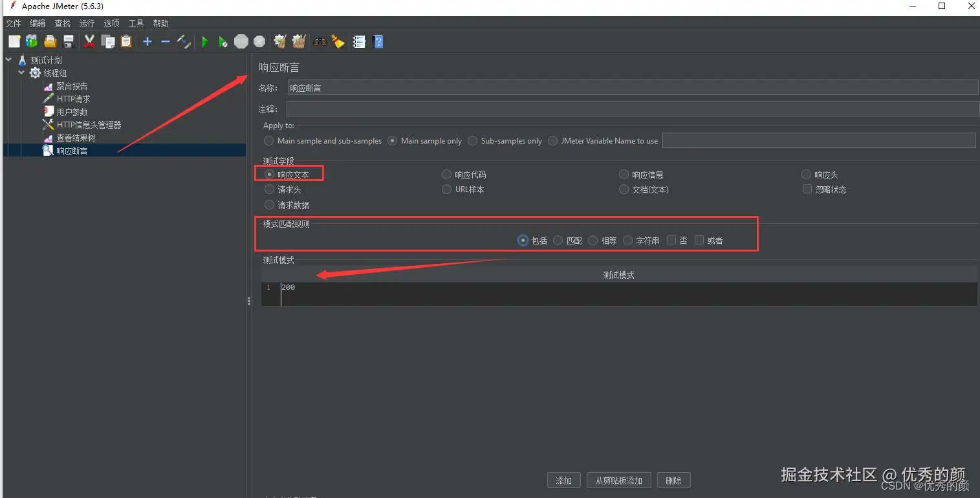Open help with the question mark icon
The width and height of the screenshot is (980, 498).
378,41
